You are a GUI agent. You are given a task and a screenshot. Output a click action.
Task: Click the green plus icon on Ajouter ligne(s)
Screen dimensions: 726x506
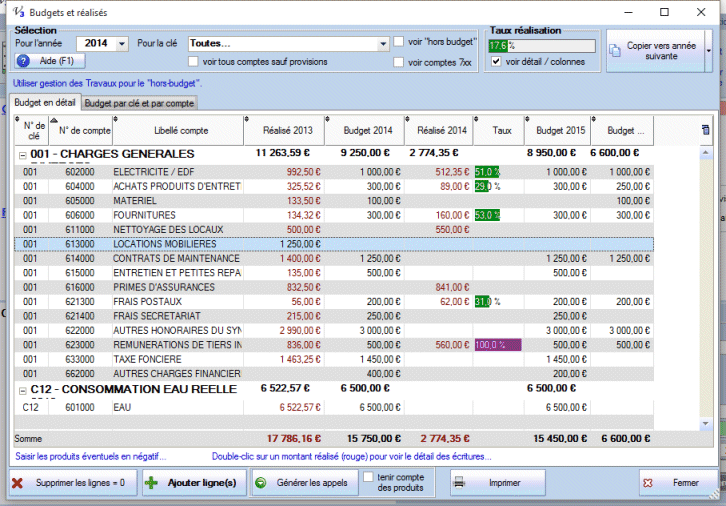(152, 483)
